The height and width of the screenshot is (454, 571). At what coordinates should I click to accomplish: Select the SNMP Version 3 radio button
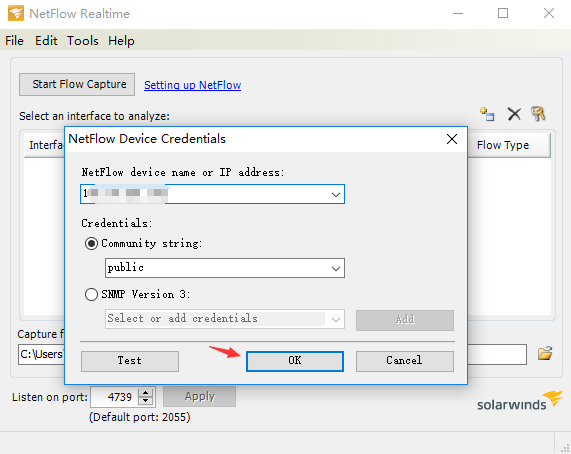click(91, 294)
